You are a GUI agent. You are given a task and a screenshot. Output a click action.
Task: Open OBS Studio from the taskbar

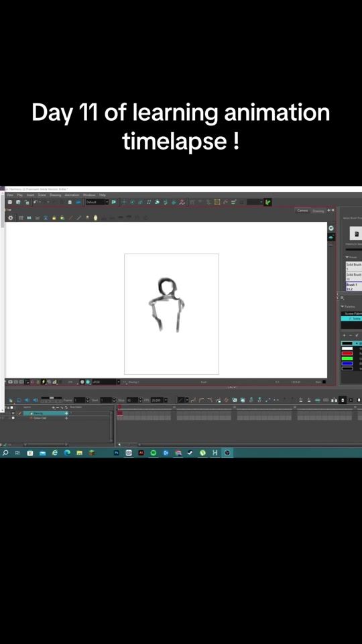pyautogui.click(x=227, y=453)
